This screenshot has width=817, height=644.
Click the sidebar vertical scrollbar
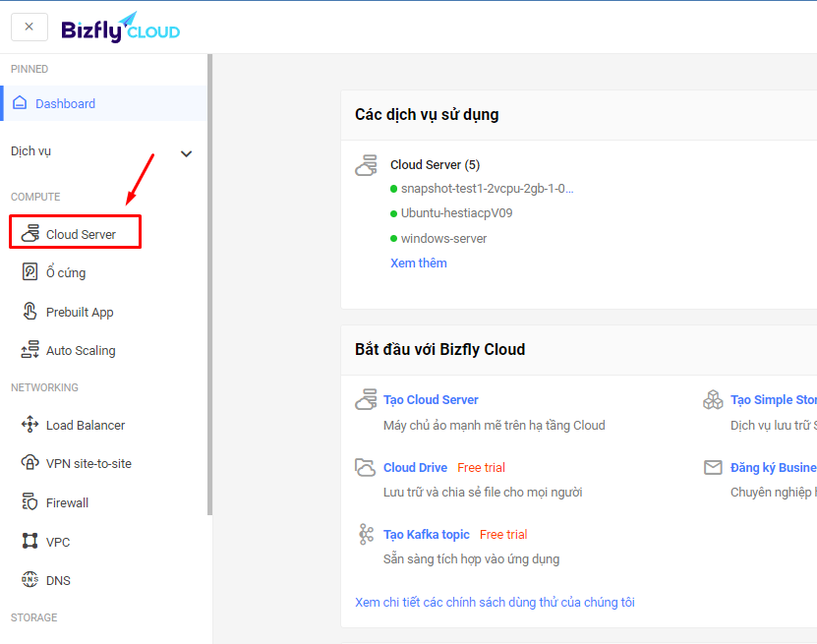point(210,284)
